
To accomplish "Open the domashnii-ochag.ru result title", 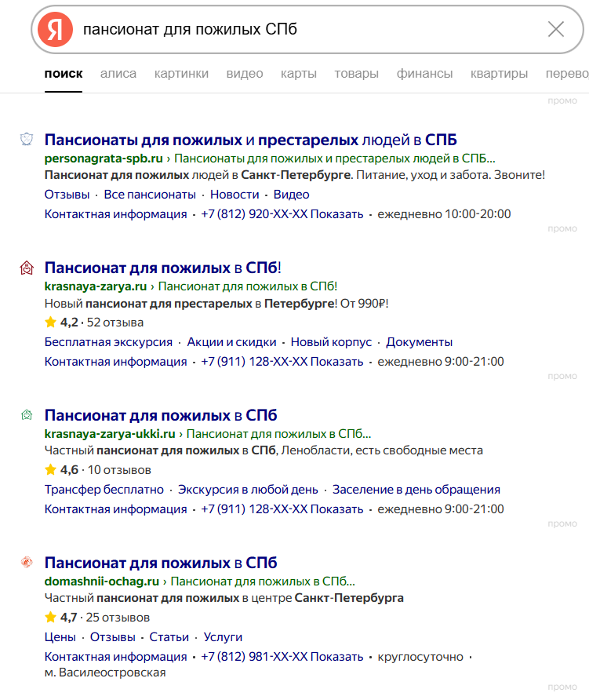I will tap(161, 563).
